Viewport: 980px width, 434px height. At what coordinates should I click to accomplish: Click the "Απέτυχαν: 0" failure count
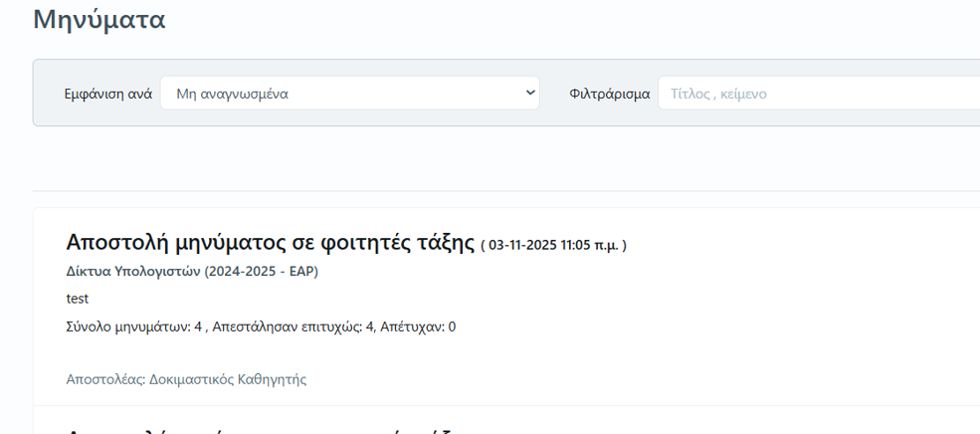click(418, 326)
